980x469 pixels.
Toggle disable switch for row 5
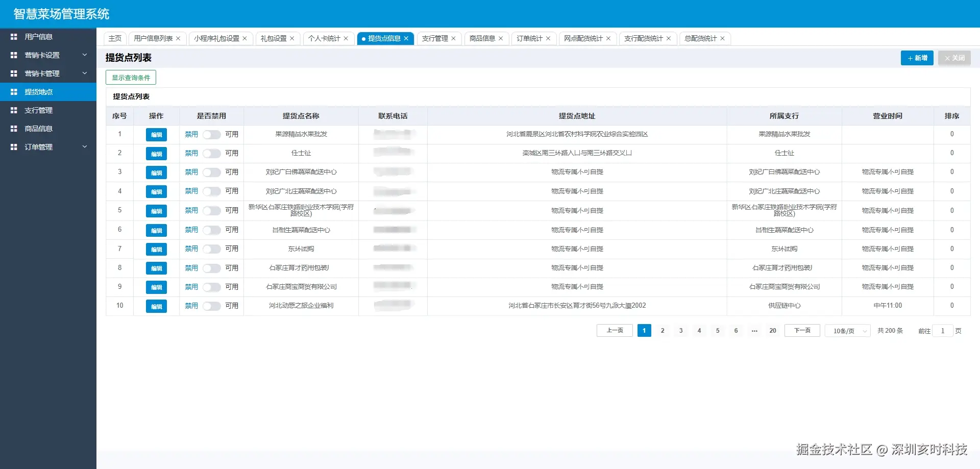click(x=211, y=211)
